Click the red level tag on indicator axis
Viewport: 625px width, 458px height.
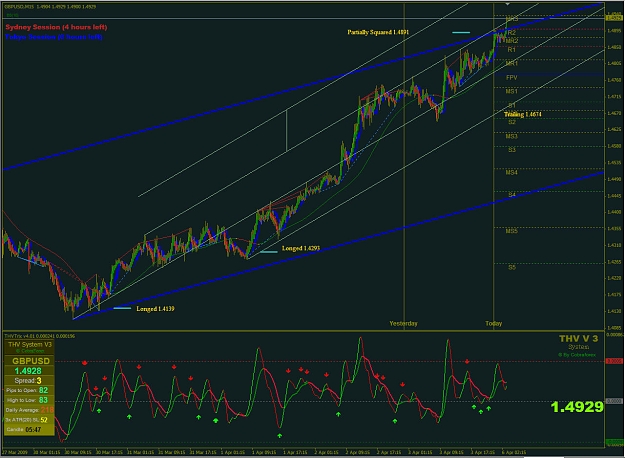pos(614,361)
